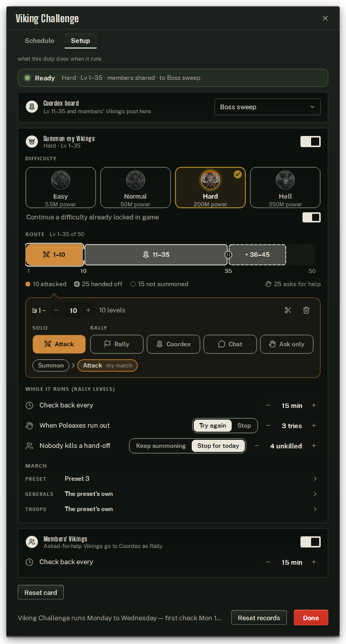346x644 pixels.
Task: Switch to the Schedule tab
Action: point(39,40)
